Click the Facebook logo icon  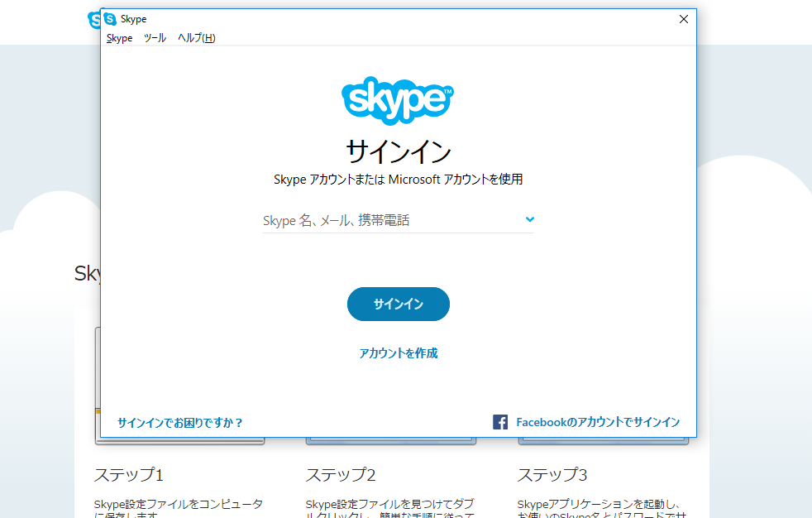click(x=500, y=422)
